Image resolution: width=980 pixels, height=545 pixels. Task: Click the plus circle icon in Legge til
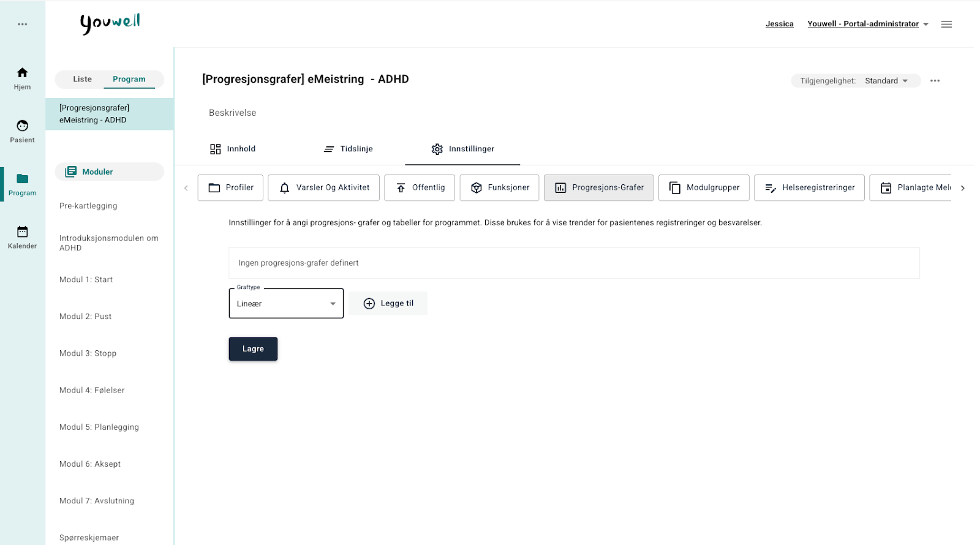pos(369,304)
